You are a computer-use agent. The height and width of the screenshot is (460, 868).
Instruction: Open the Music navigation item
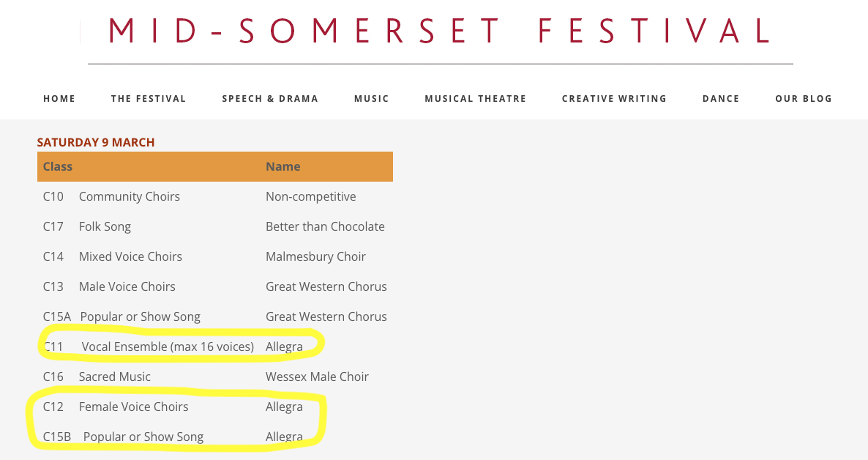372,99
